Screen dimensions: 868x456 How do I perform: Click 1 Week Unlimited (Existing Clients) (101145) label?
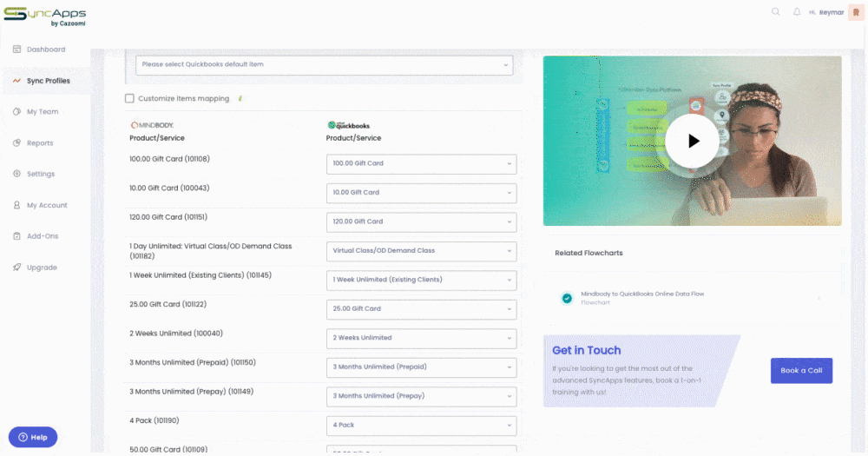point(201,275)
